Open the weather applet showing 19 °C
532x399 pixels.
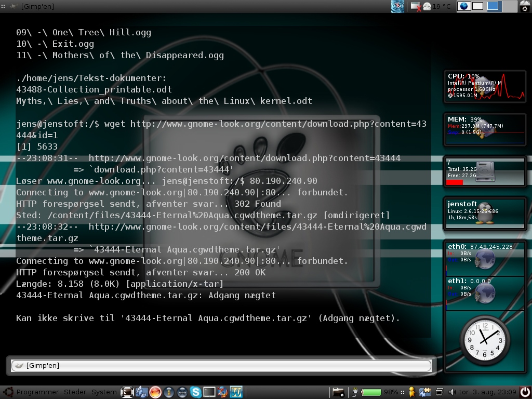[x=437, y=6]
